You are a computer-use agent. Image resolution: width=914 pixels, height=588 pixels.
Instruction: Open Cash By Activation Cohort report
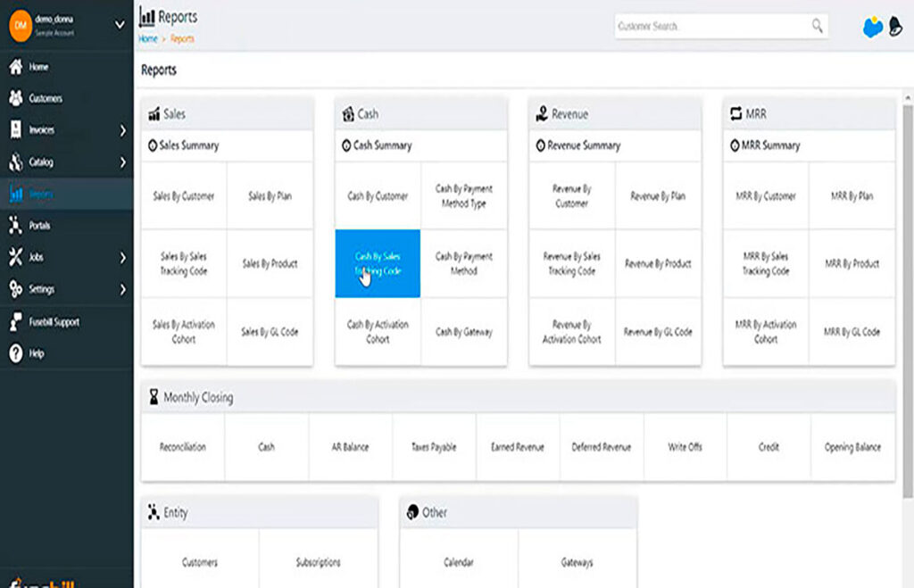click(378, 332)
